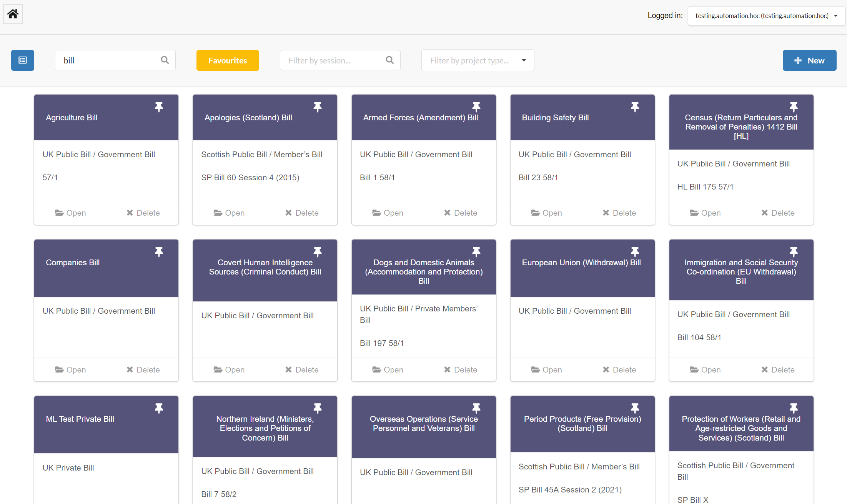This screenshot has height=504, width=847.
Task: Delete the Armed Forces (Amendment) Bill
Action: pos(461,213)
